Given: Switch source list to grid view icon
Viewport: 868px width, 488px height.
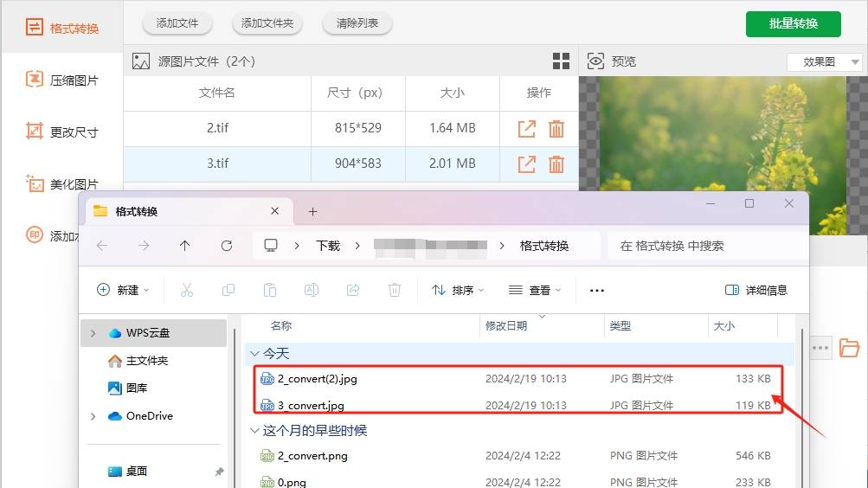Looking at the screenshot, I should [x=561, y=61].
